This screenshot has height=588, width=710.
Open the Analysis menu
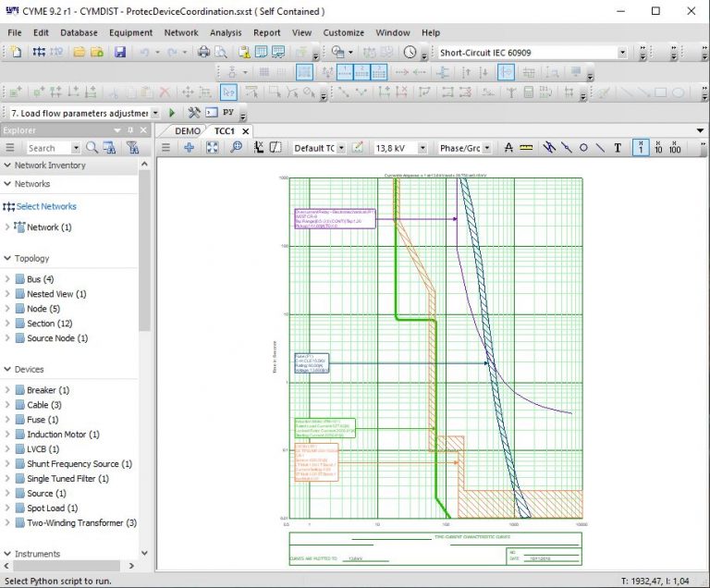[x=226, y=32]
